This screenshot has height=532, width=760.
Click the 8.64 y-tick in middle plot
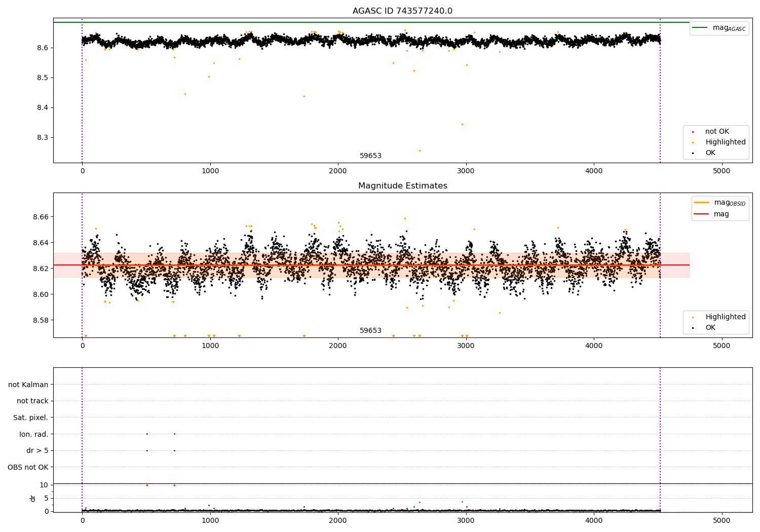pos(41,243)
